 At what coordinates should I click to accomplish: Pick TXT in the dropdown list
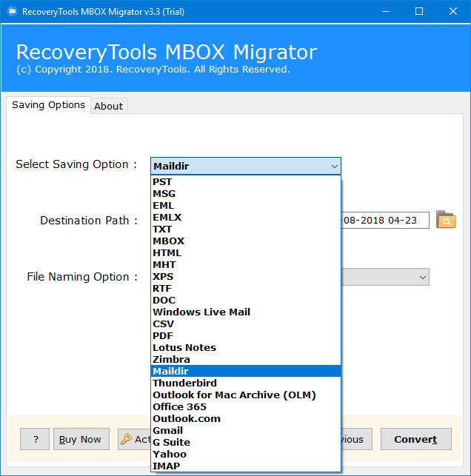click(x=246, y=229)
